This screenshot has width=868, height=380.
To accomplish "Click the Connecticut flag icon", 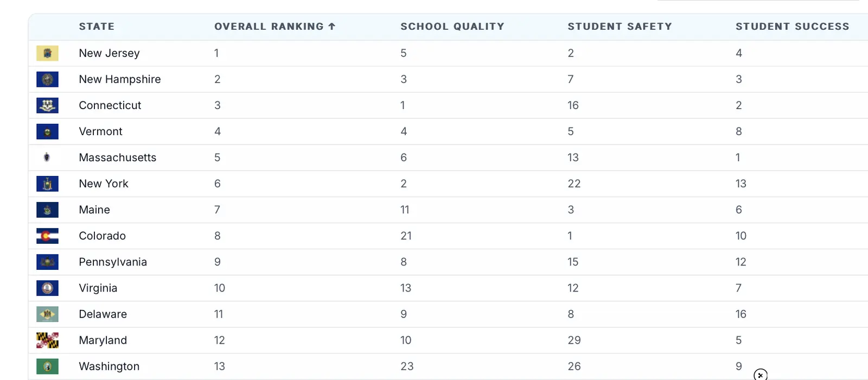I will coord(47,105).
